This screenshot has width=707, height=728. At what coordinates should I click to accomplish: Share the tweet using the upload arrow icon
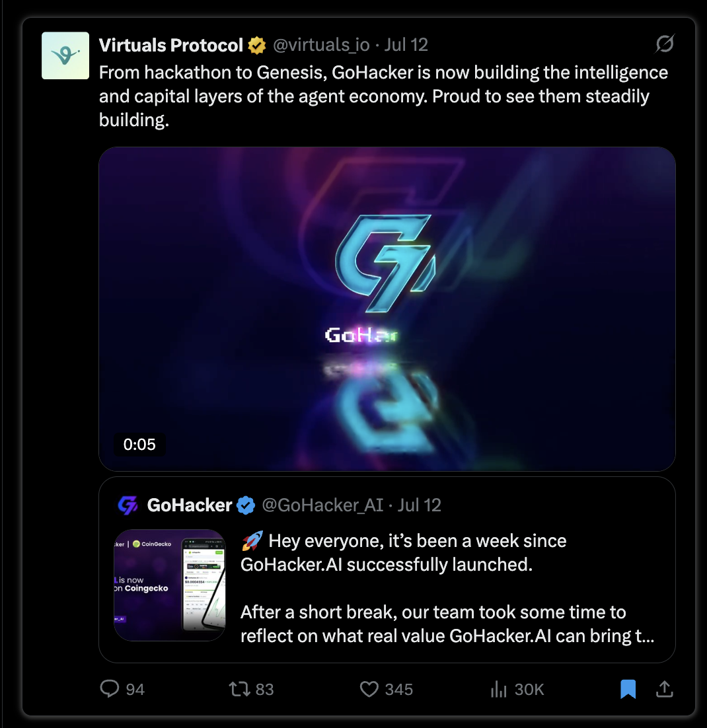(664, 689)
